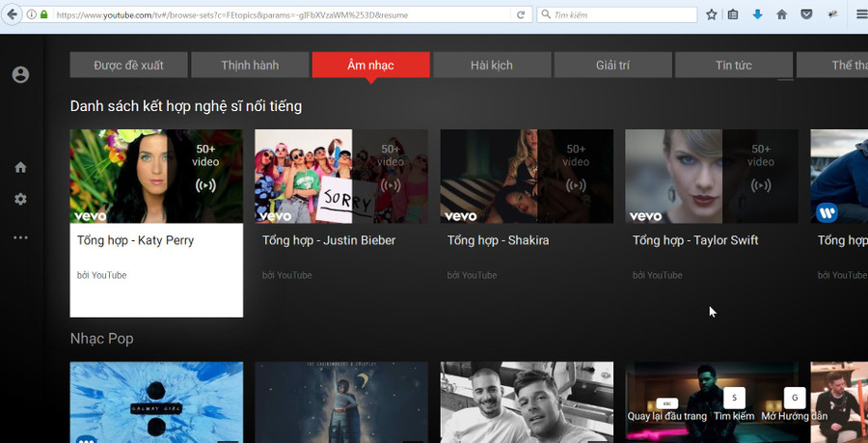
Task: Open more options dots in sidebar
Action: point(20,237)
